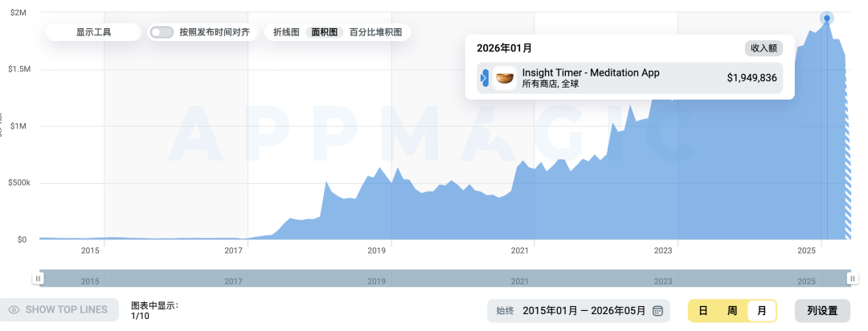
Task: Click the 所有商店, 全球 subtitle
Action: [551, 84]
